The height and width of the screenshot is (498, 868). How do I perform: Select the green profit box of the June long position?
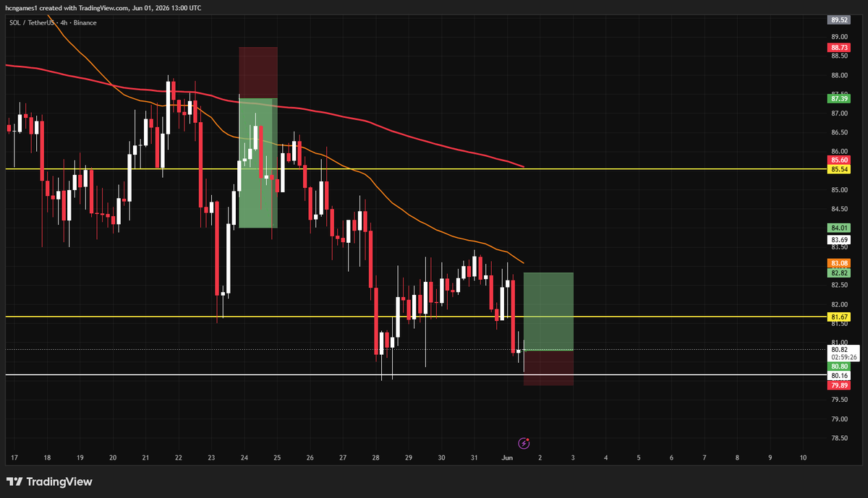coord(548,312)
